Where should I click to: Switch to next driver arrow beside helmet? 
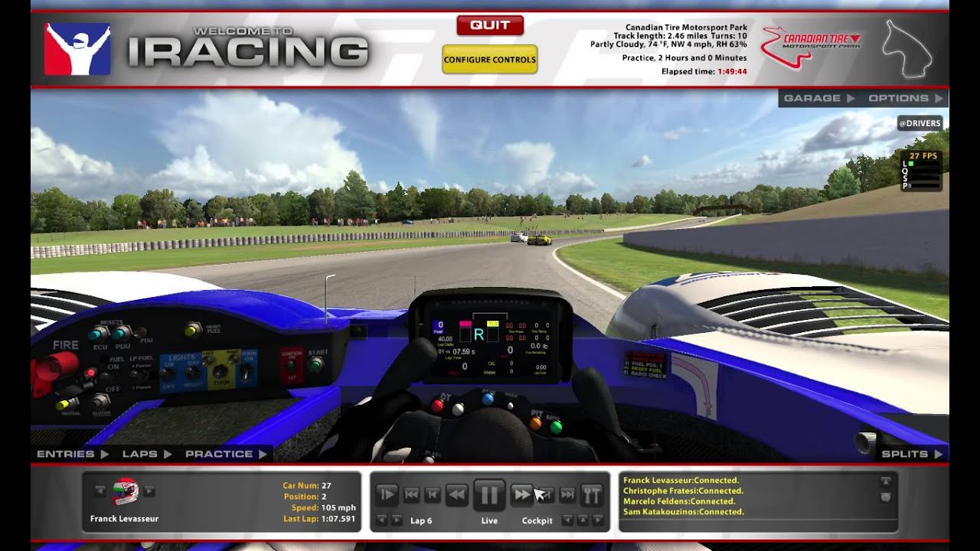coord(149,491)
